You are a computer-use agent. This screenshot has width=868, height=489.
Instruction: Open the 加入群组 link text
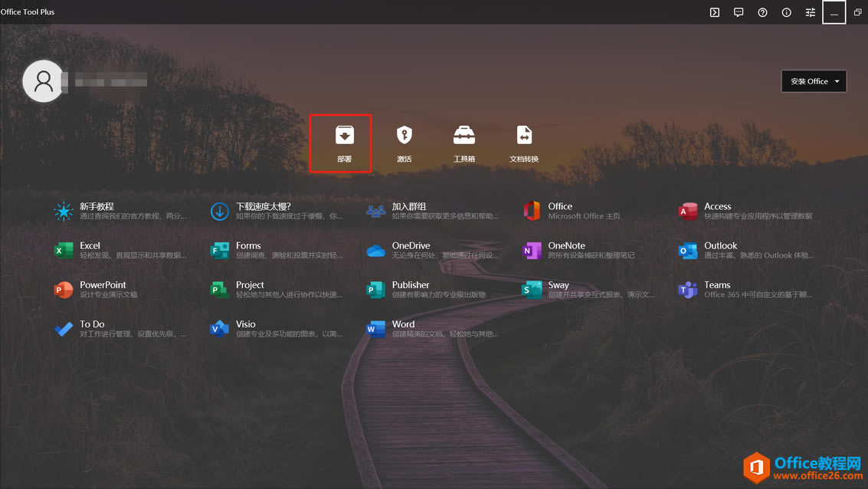[x=409, y=206]
